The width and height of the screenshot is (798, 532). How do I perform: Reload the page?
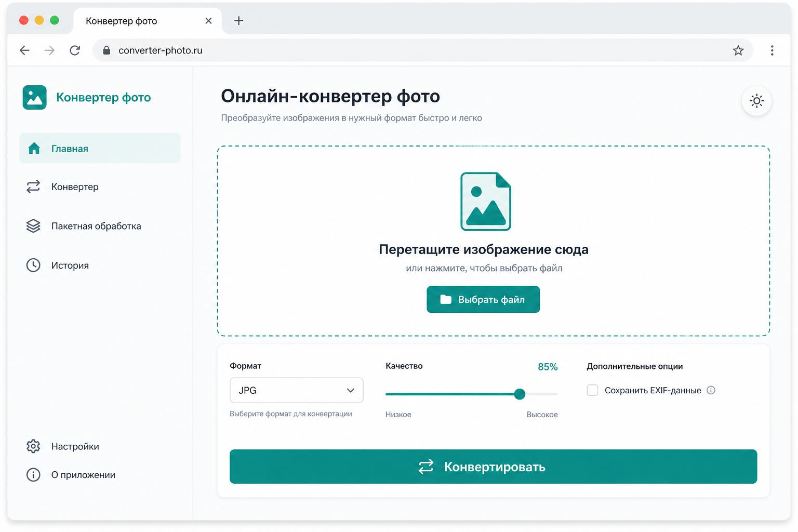click(x=75, y=50)
